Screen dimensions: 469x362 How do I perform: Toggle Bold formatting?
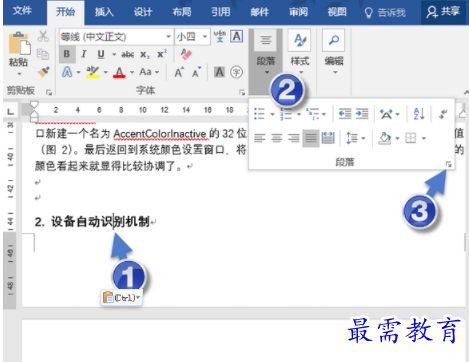(67, 54)
